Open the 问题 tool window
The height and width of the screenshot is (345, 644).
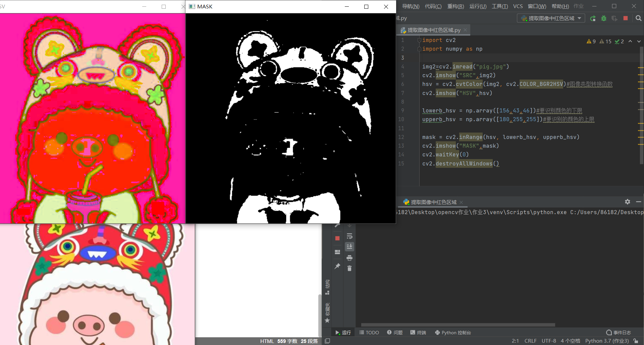pyautogui.click(x=395, y=332)
